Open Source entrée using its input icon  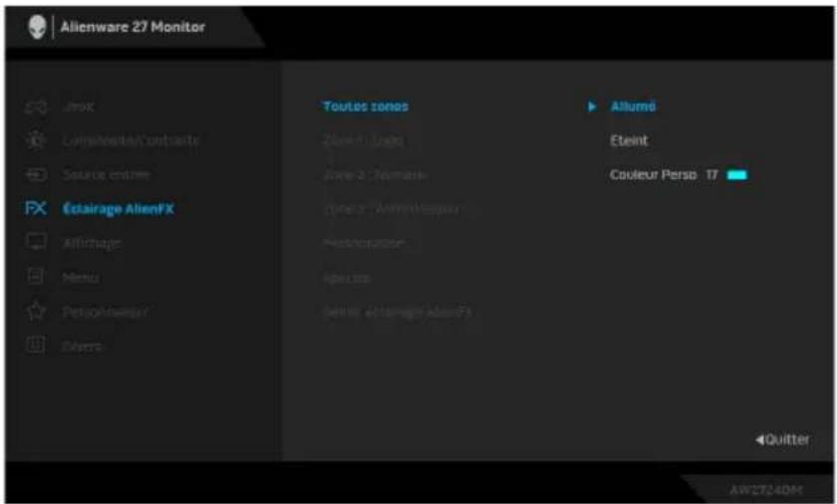(x=36, y=174)
